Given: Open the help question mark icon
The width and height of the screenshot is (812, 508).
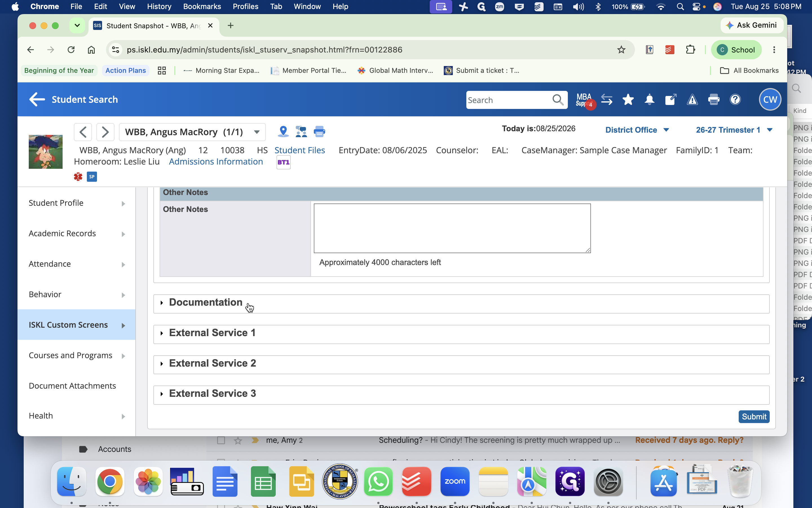Looking at the screenshot, I should point(735,100).
